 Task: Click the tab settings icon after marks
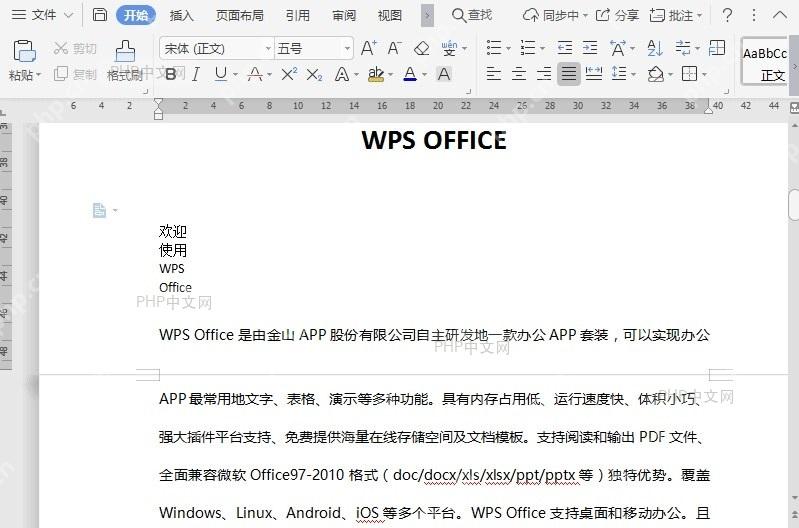[x=717, y=48]
